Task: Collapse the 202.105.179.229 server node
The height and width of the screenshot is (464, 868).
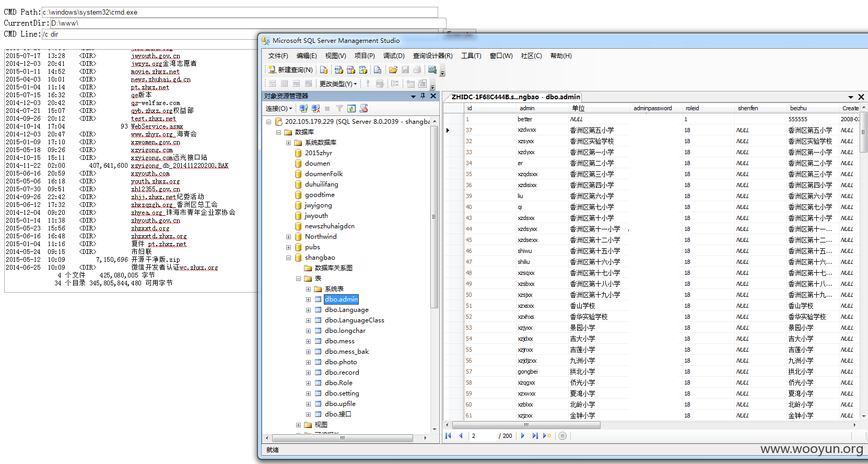Action: [x=268, y=122]
